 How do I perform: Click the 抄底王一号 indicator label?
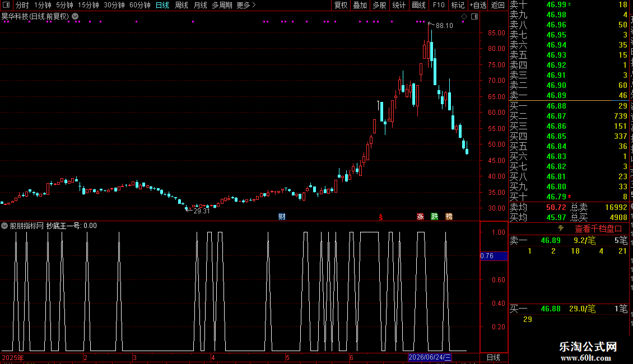[63, 226]
